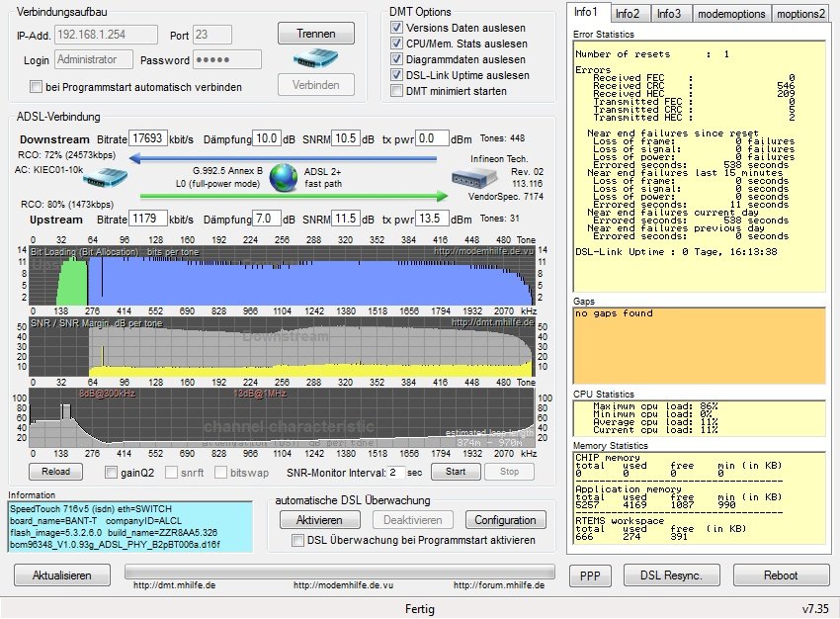This screenshot has width=840, height=619.
Task: Click the PPP button
Action: (590, 575)
